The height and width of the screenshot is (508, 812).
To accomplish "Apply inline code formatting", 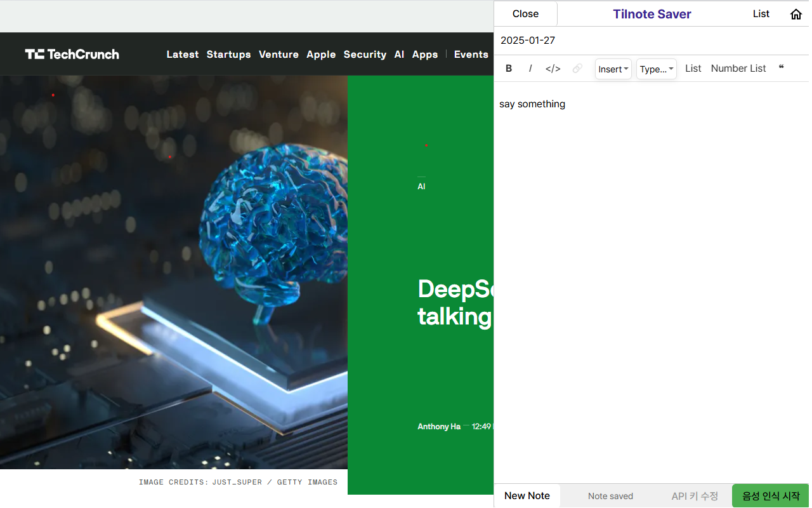I will tap(553, 69).
